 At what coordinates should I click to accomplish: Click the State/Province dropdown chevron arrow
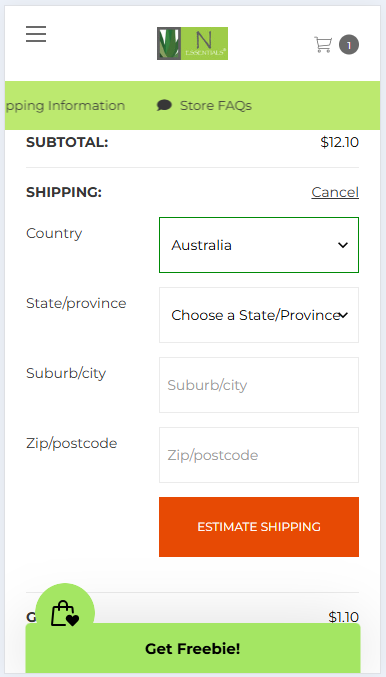(343, 316)
